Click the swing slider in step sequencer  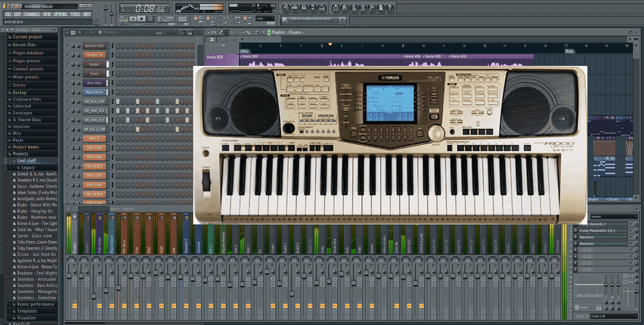click(x=169, y=33)
